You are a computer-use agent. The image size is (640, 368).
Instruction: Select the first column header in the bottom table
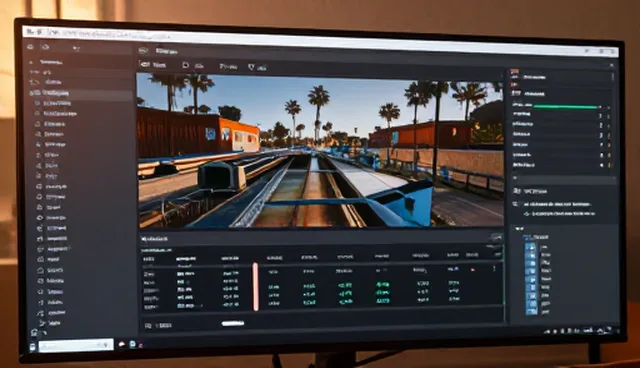[x=148, y=259]
